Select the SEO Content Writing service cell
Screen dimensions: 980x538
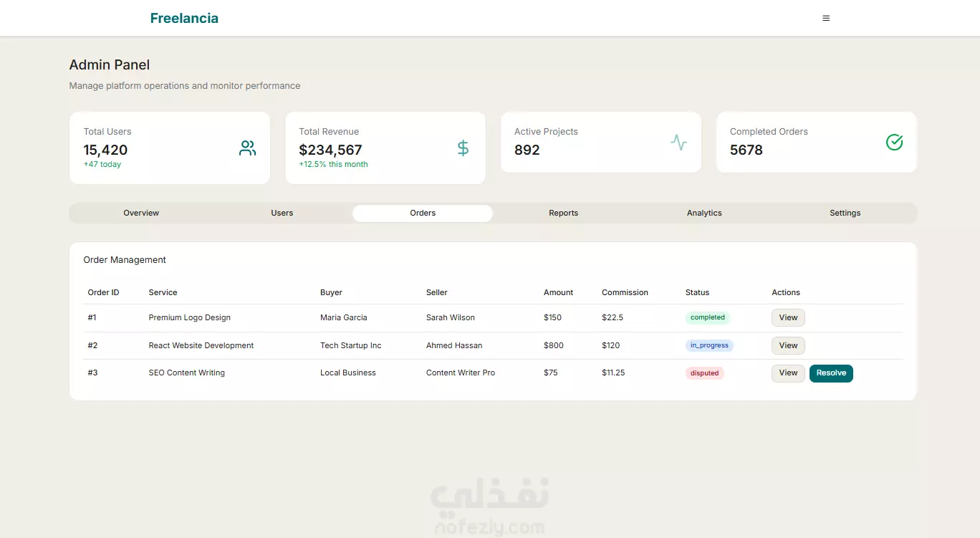186,373
